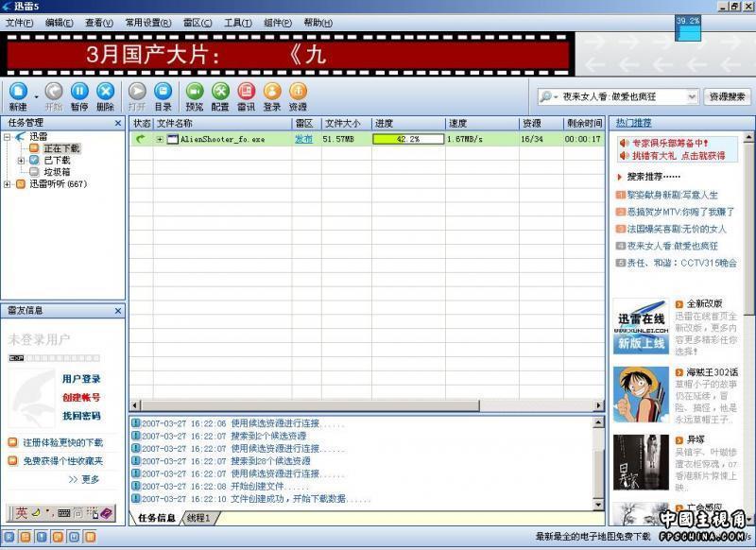The height and width of the screenshot is (550, 756).
Task: Delete the task with the 删除 icon
Action: coord(105,91)
